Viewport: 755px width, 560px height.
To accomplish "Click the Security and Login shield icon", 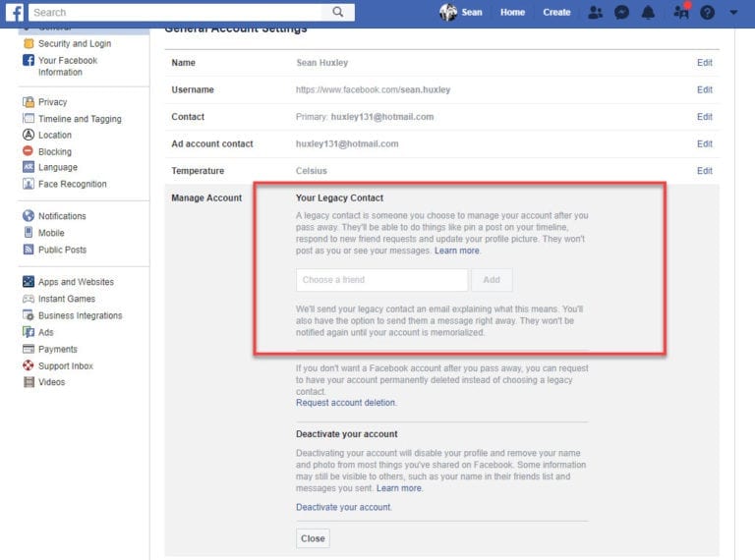I will tap(29, 43).
